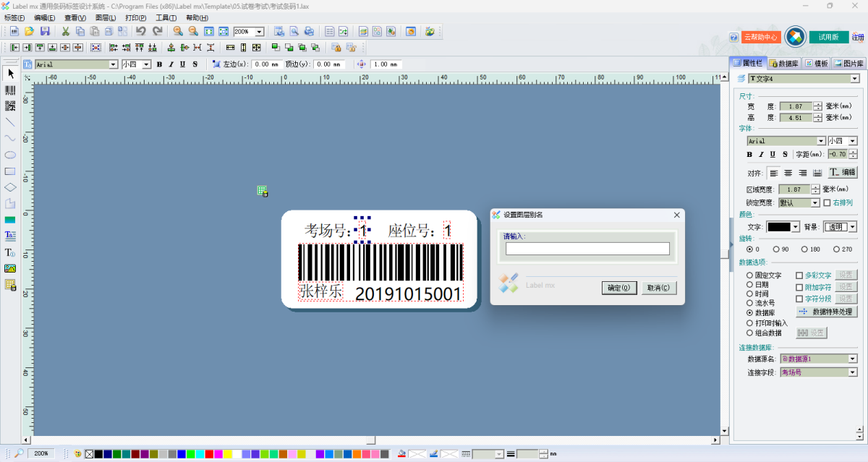The height and width of the screenshot is (462, 868).
Task: Switch to the 数据库 panel tab
Action: coord(784,64)
